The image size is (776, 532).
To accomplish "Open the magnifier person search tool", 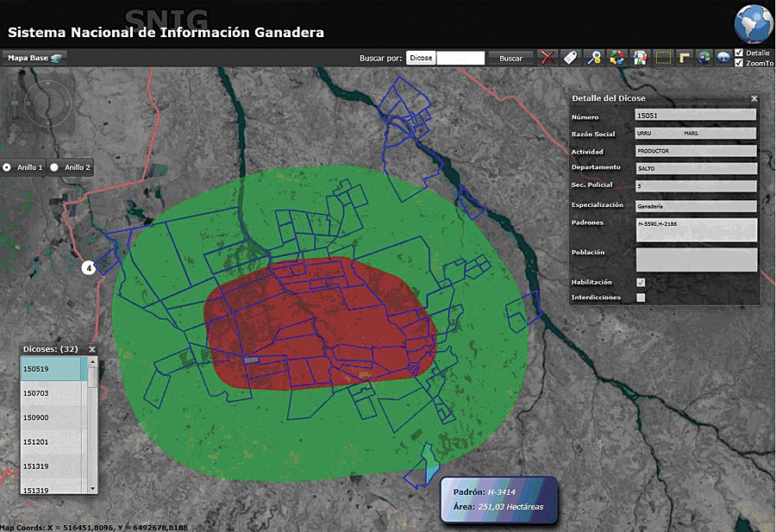I will [593, 58].
